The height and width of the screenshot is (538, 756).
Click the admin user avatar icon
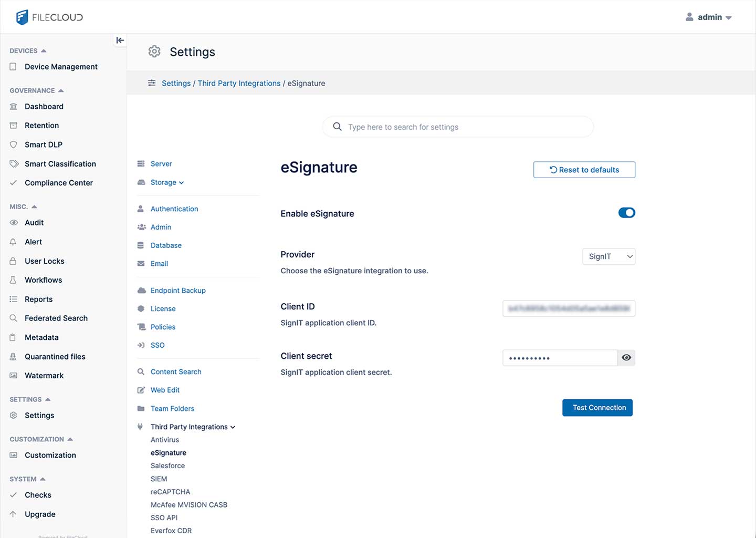pyautogui.click(x=689, y=17)
